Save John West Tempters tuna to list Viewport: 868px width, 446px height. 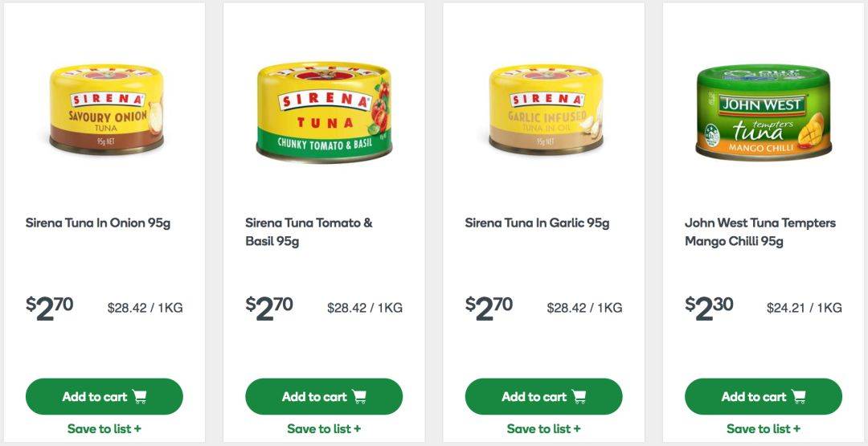764,429
